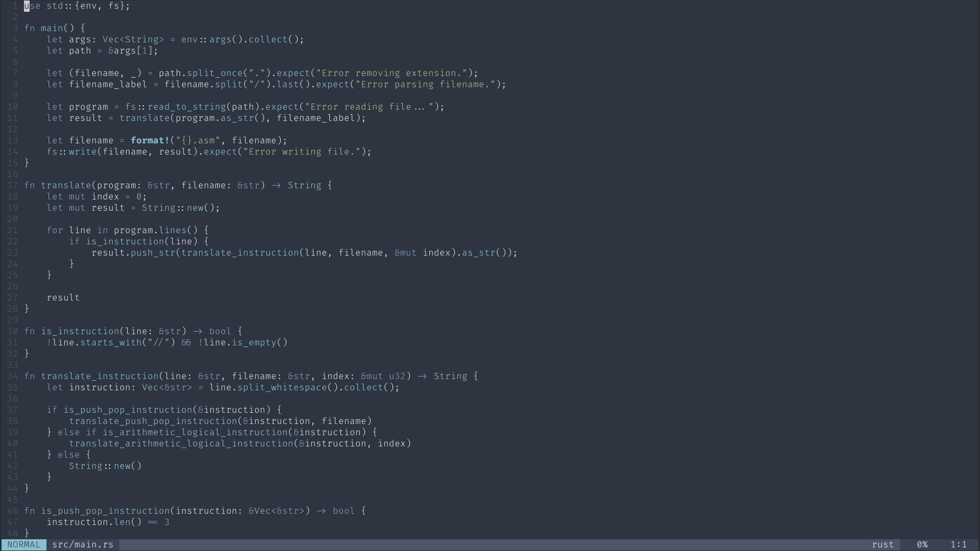Click the src/main.rs filename in statusline
This screenshot has height=551, width=980.
pyautogui.click(x=83, y=544)
